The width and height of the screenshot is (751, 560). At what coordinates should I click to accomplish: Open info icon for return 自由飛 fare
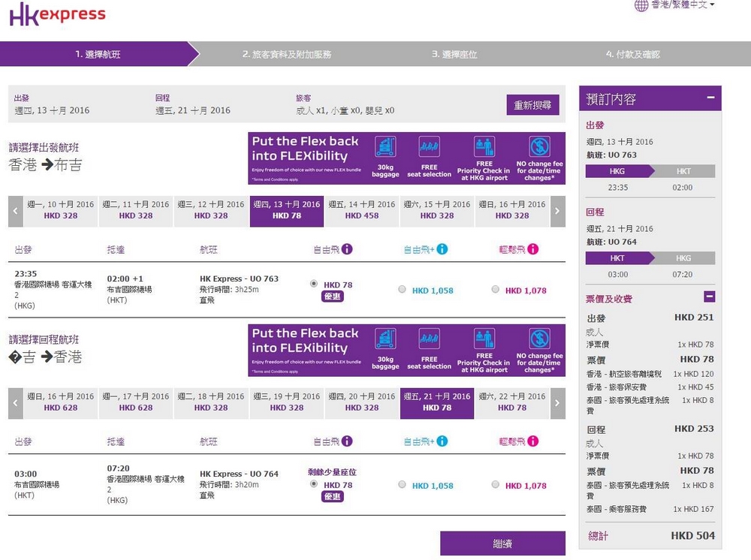(x=347, y=441)
